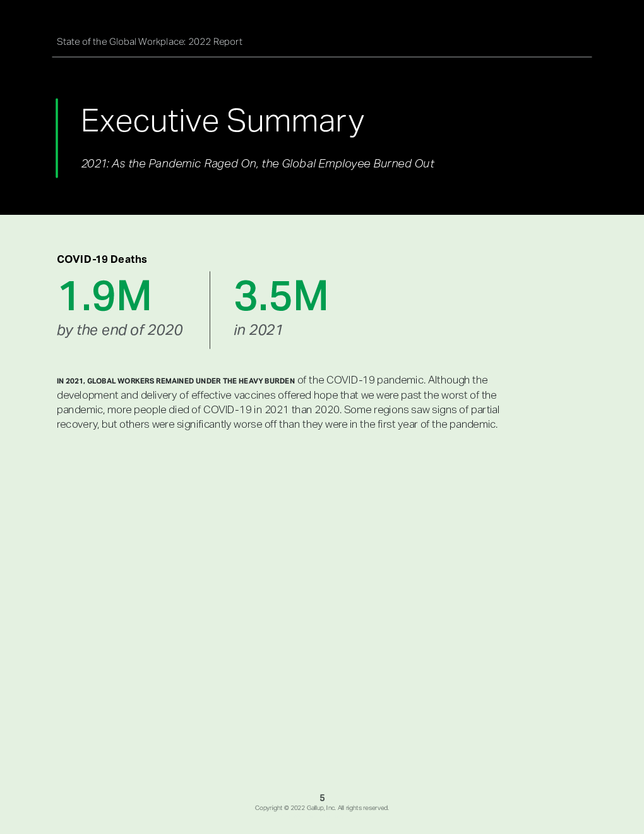Click the 'in 2021' caption

(x=258, y=330)
